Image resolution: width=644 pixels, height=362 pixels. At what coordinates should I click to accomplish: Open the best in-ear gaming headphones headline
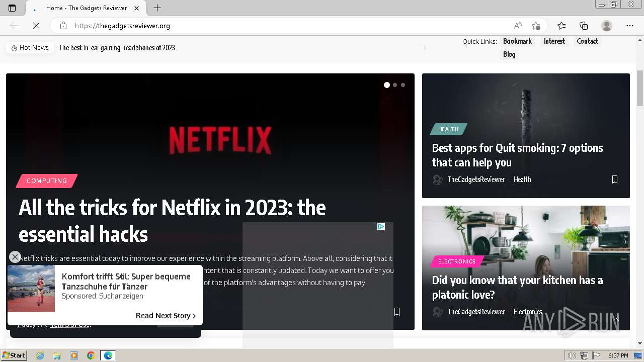117,48
